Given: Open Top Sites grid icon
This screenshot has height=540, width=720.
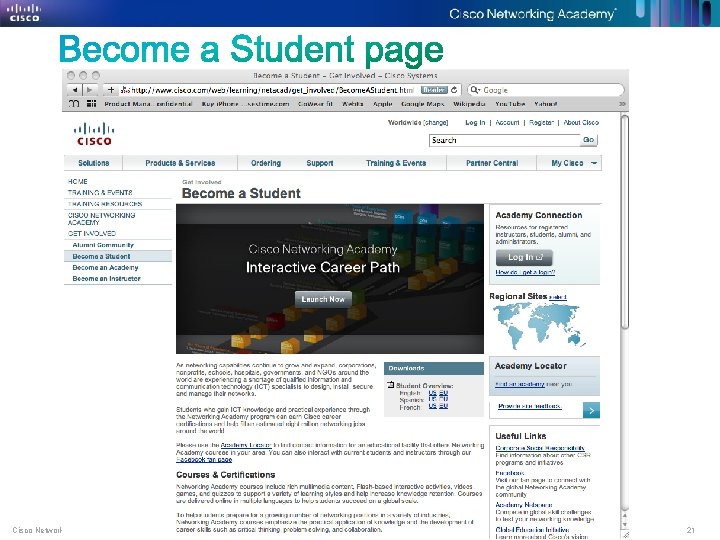Looking at the screenshot, I should pos(91,104).
